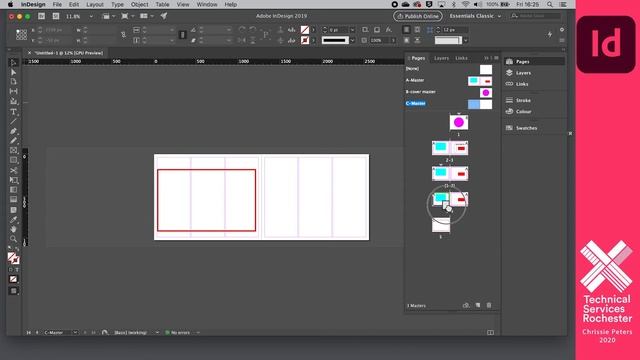Open the Layout menu

pos(95,4)
